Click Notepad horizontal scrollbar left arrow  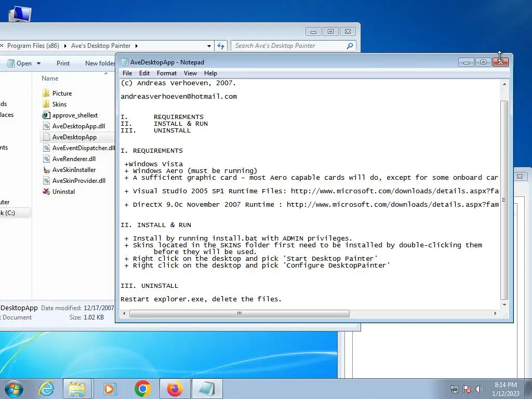(124, 313)
